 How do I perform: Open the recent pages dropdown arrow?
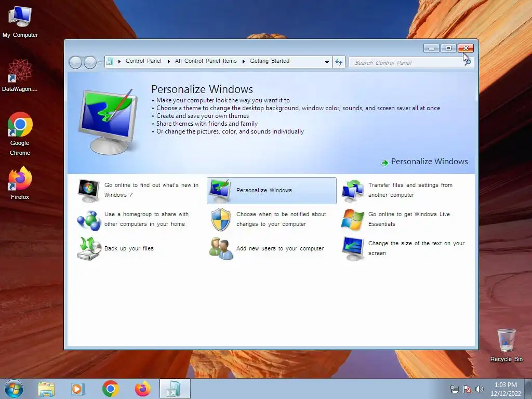[x=100, y=63]
